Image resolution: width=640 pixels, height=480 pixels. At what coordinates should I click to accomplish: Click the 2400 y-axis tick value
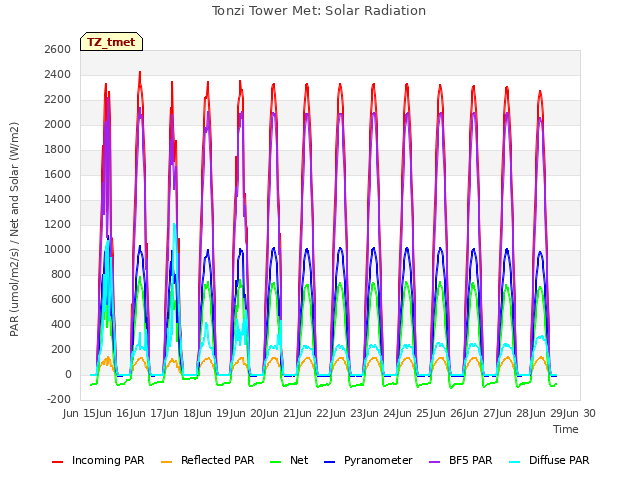click(58, 75)
